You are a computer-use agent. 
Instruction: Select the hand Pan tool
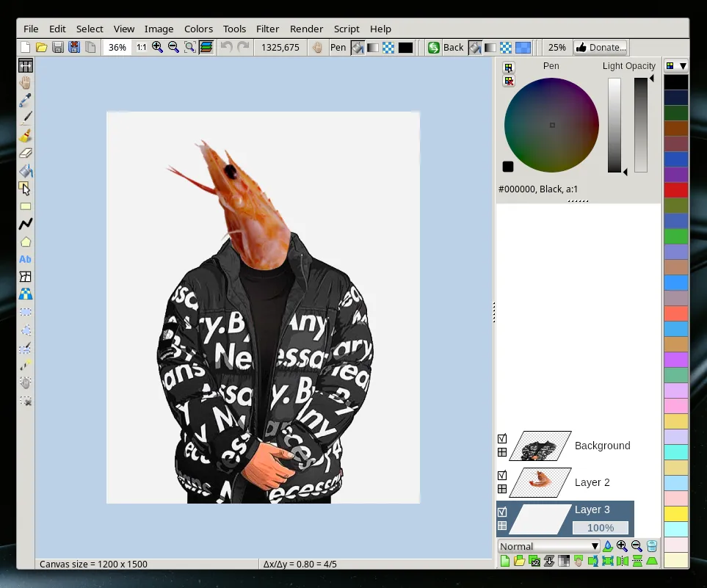pos(25,82)
